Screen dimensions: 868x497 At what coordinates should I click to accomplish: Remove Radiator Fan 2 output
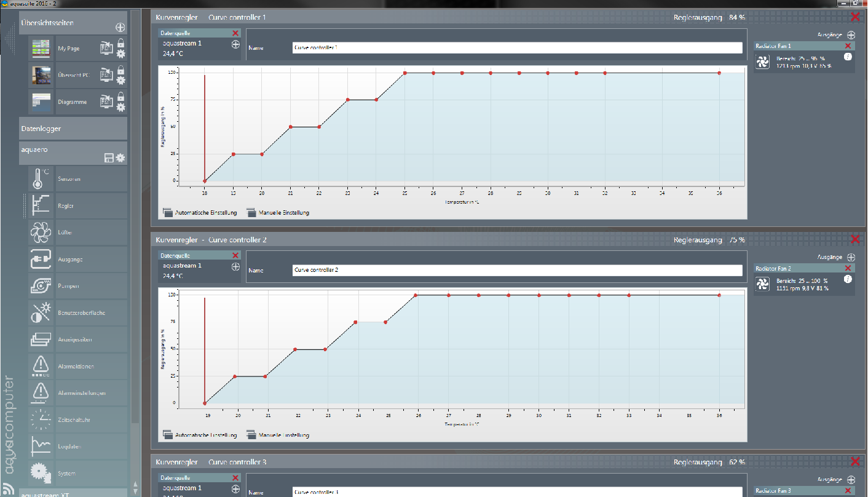coord(848,268)
